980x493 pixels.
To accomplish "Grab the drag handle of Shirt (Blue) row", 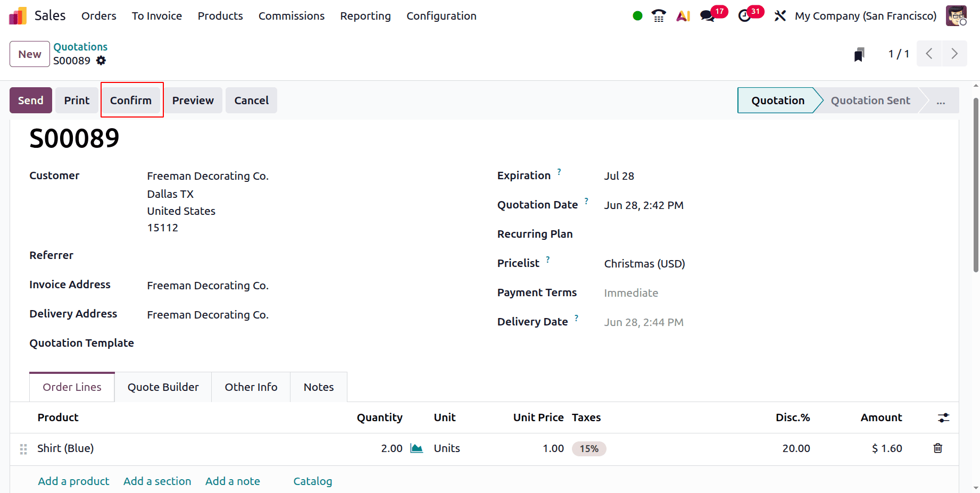I will click(23, 449).
